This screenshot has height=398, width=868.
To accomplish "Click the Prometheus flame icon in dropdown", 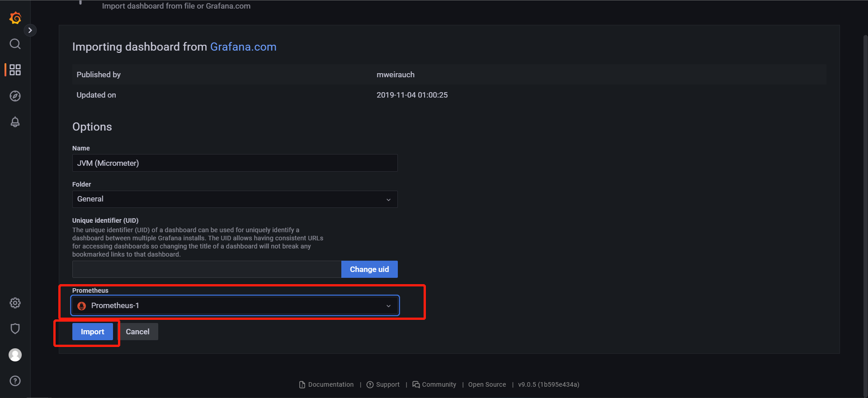I will (82, 306).
